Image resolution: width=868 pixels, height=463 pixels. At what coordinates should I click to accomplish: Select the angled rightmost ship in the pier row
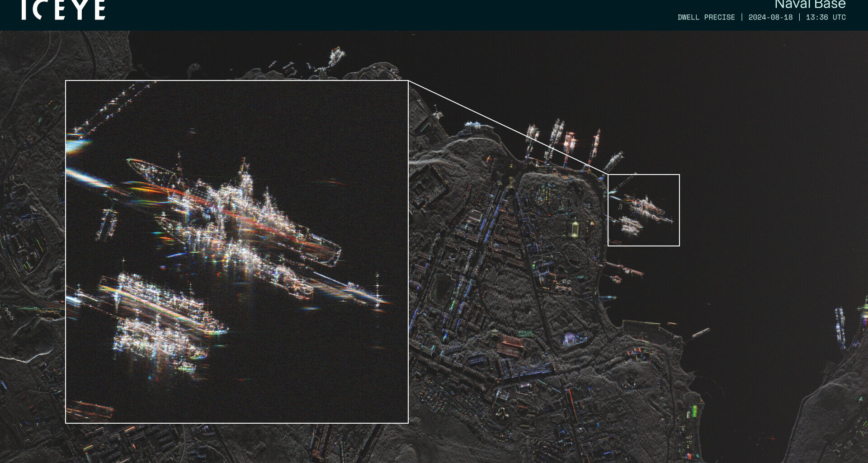(613, 161)
